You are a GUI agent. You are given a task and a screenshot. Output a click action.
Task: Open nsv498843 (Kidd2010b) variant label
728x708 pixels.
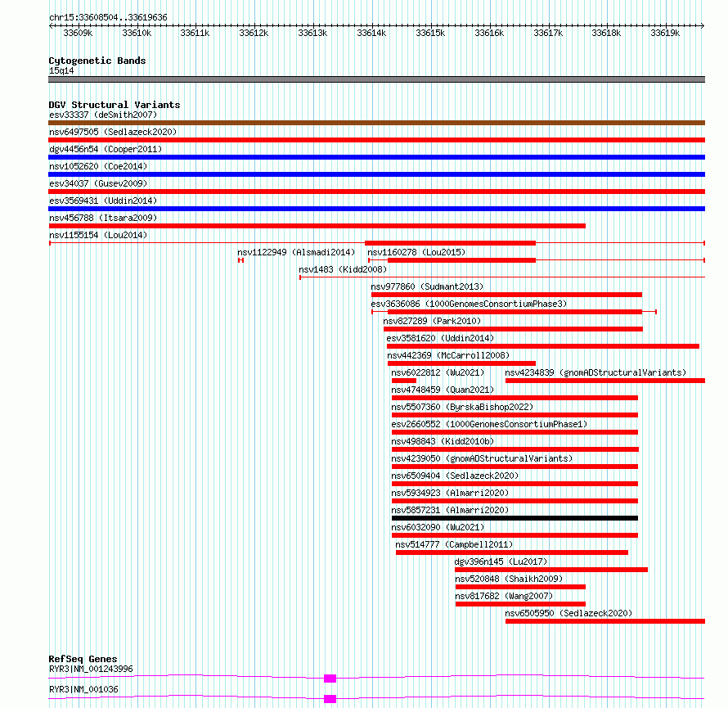[x=443, y=441]
